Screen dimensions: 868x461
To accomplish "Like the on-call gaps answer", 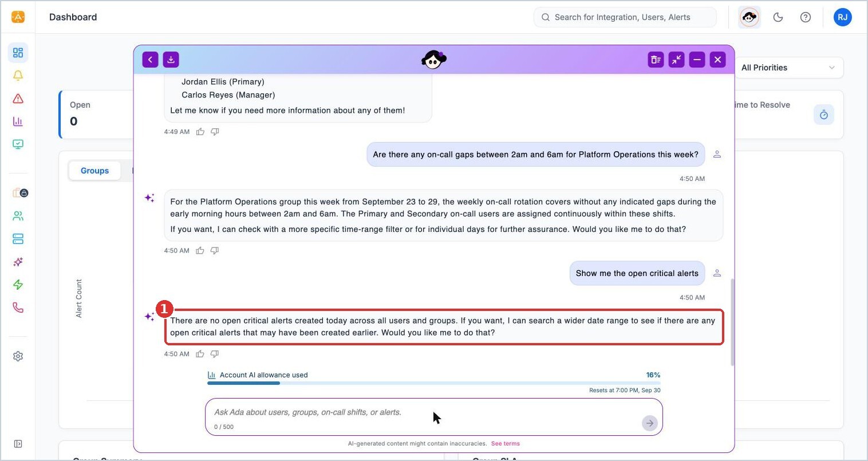I will pyautogui.click(x=200, y=250).
